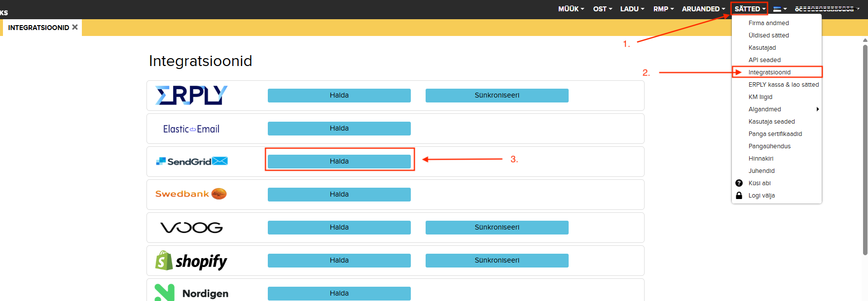This screenshot has height=301, width=868.
Task: Click the ERPLY logo
Action: coord(191,96)
